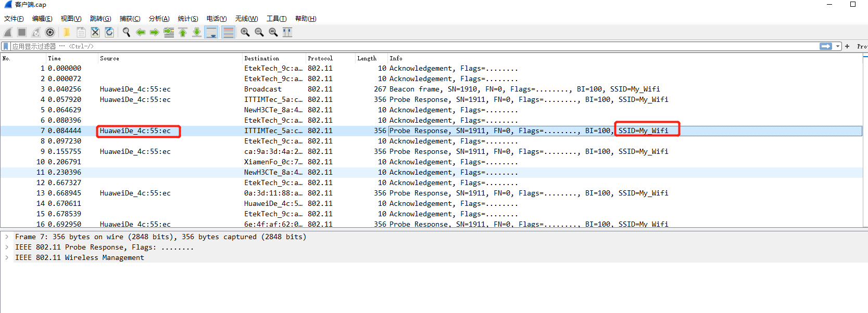Toggle packet list colorization
Viewport: 868px width, 313px height.
tap(228, 32)
